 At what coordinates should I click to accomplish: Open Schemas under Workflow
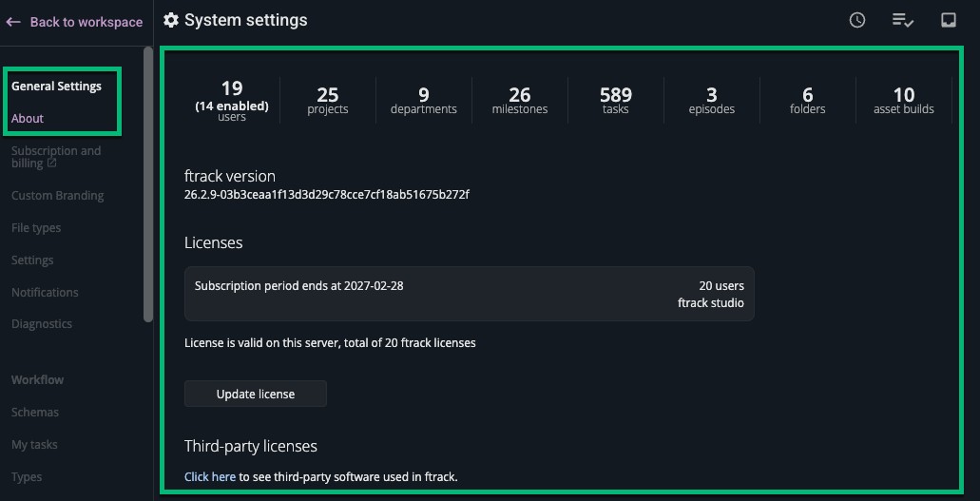tap(35, 413)
